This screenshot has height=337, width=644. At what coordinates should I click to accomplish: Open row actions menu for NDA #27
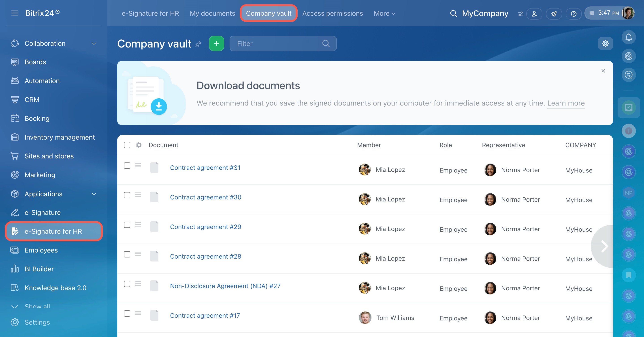tap(138, 283)
